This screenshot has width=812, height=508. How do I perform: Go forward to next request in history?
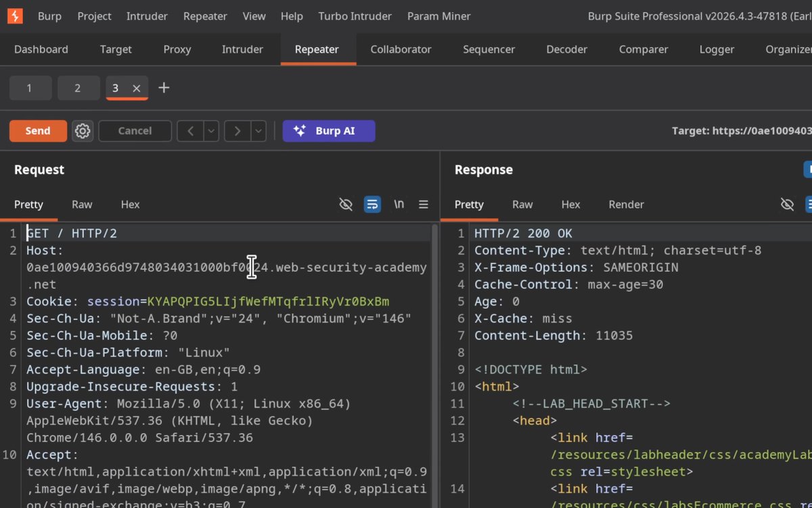click(x=238, y=131)
